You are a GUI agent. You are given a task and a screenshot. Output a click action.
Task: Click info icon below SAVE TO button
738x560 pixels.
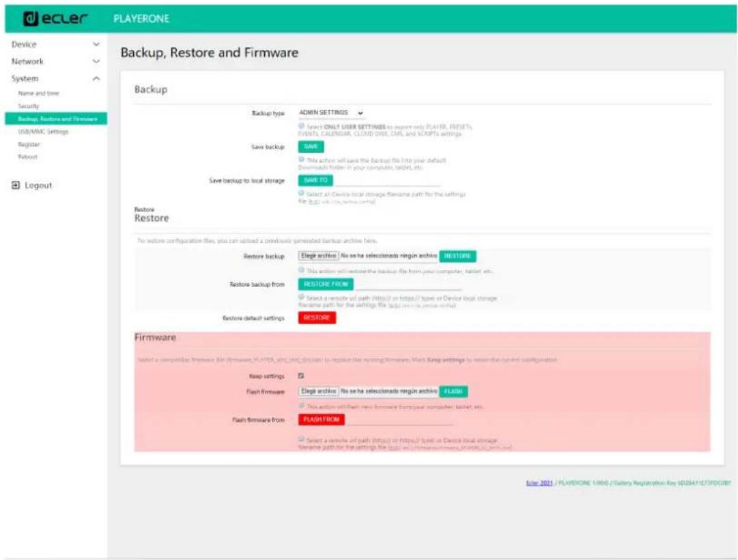coord(302,194)
